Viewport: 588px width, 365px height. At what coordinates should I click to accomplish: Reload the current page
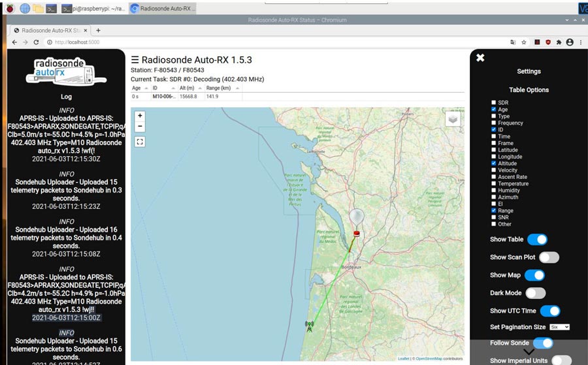coord(36,42)
